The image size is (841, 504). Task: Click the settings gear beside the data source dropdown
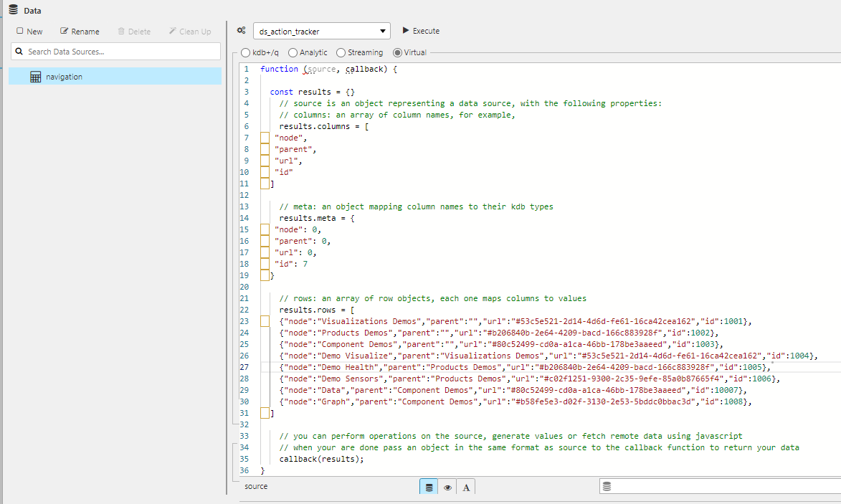point(241,30)
